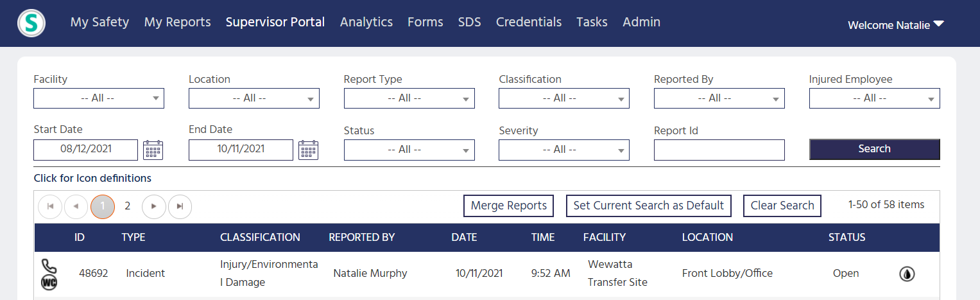Open the Forms menu
Viewport: 980px width, 300px height.
(x=426, y=22)
